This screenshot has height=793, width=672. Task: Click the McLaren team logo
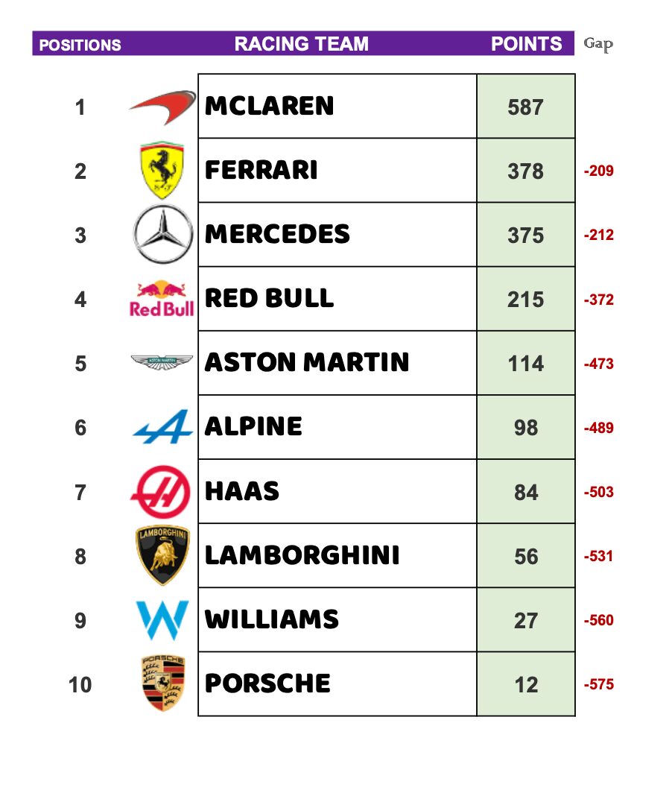point(162,107)
